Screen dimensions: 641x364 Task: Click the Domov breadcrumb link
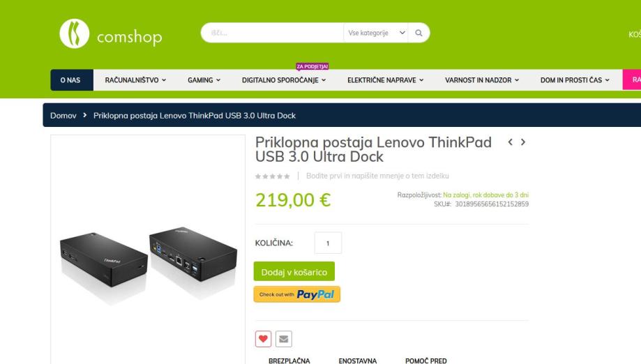pyautogui.click(x=63, y=116)
